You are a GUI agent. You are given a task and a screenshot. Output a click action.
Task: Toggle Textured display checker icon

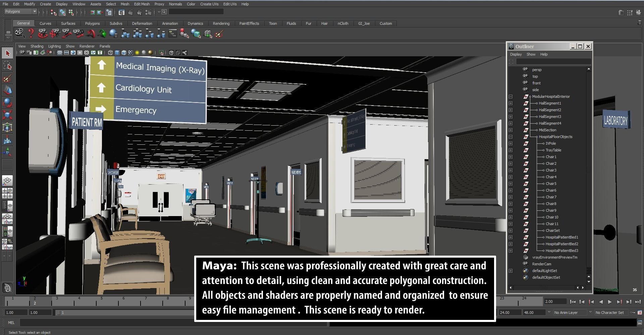[x=130, y=53]
